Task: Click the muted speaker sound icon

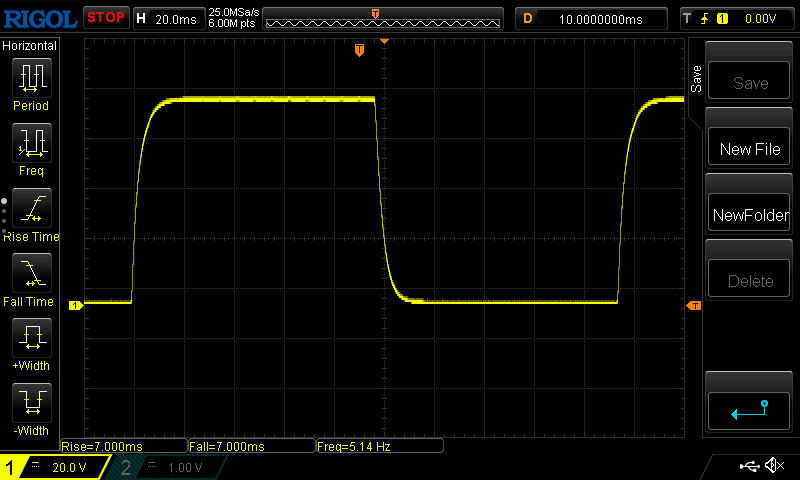Action: 774,465
